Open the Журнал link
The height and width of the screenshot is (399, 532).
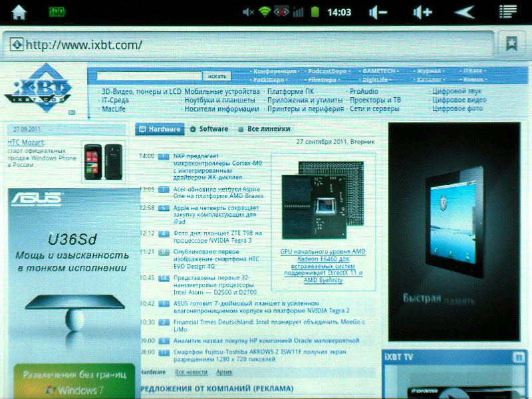point(429,71)
